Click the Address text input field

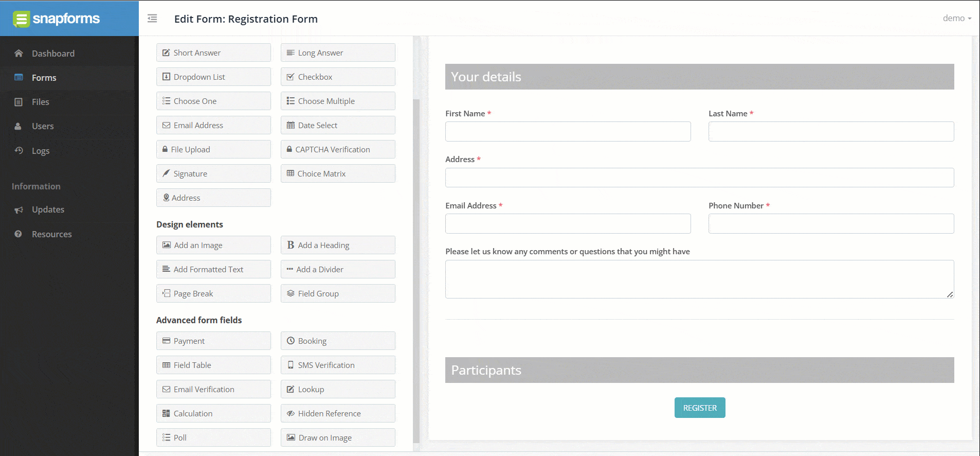[x=700, y=178]
